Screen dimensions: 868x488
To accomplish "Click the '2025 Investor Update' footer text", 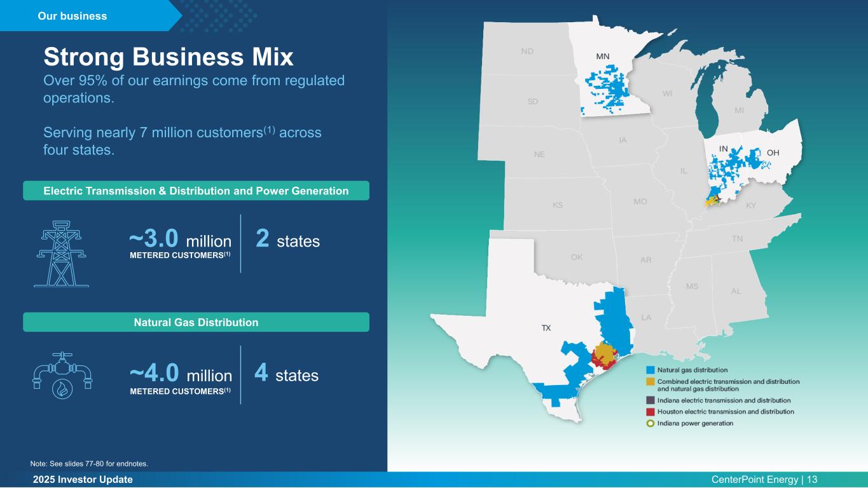I will tap(83, 480).
